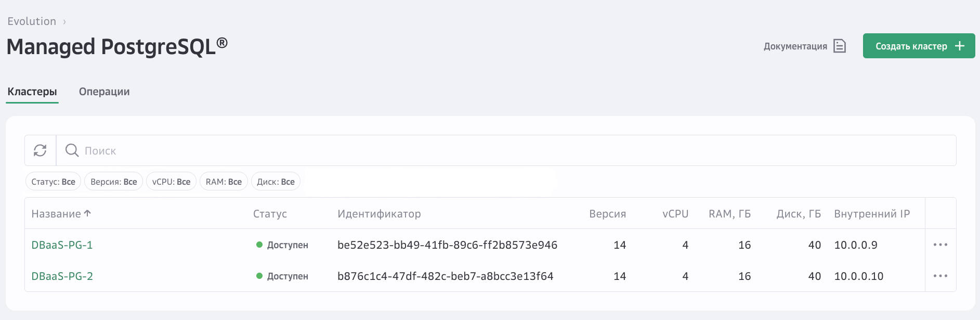Screen dimensions: 980x320
Task: Refresh the clusters list
Action: pyautogui.click(x=41, y=150)
